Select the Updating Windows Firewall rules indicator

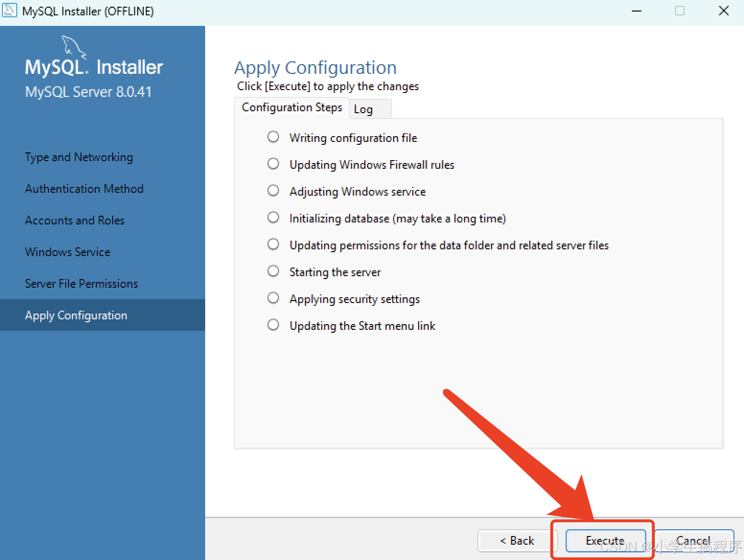(273, 164)
